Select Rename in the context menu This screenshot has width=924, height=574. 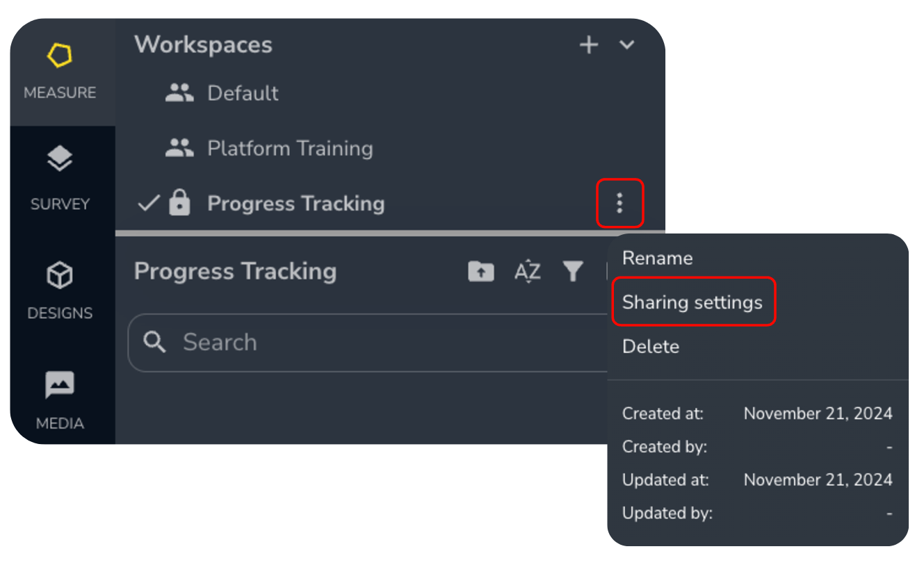coord(657,258)
